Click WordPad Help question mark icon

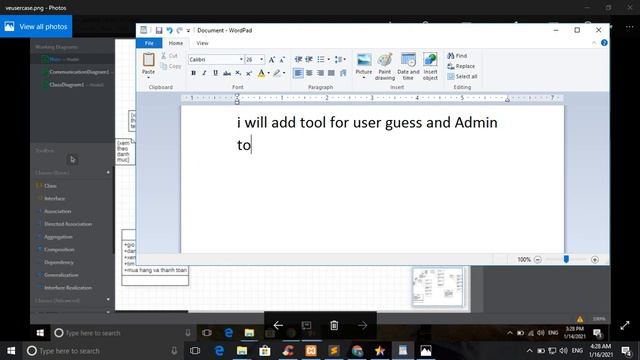point(604,43)
